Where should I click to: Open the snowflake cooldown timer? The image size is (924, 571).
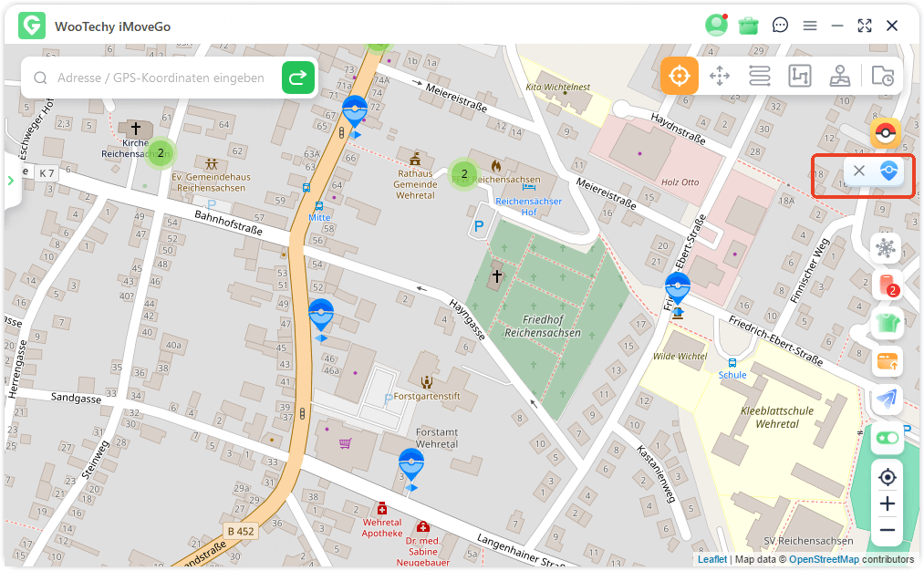(x=886, y=248)
